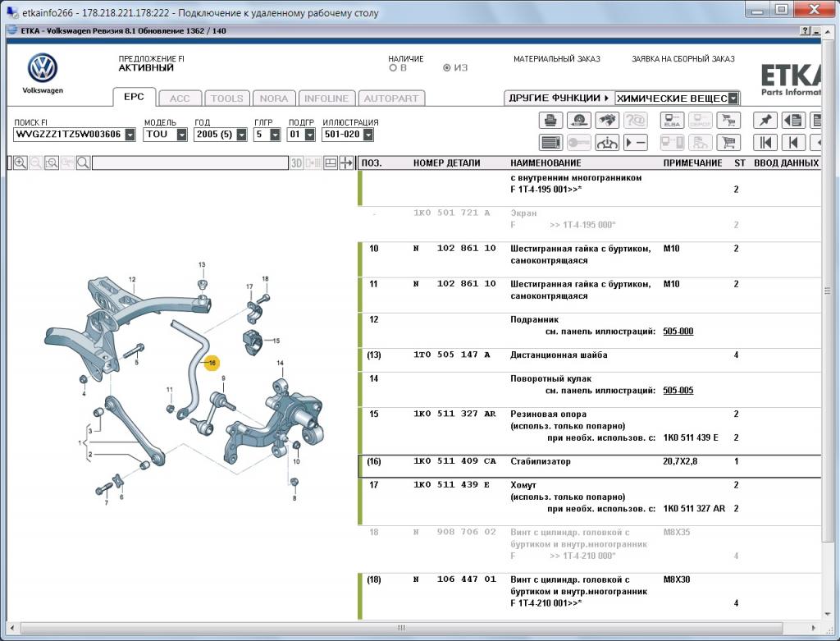This screenshot has height=641, width=840.
Task: Select the Дистанционная шайба row
Action: (x=589, y=360)
